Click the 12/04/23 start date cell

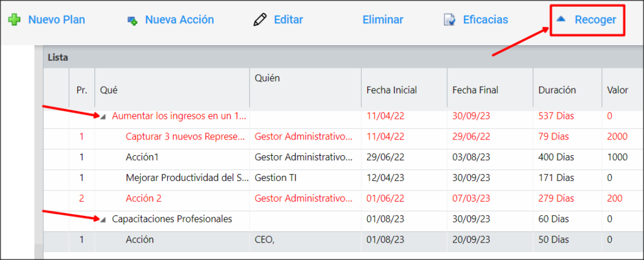[x=386, y=178]
